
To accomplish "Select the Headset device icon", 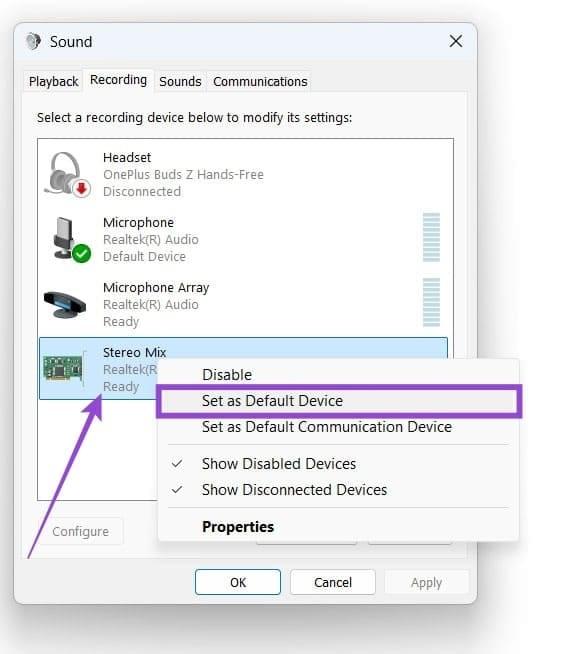I will [x=68, y=174].
